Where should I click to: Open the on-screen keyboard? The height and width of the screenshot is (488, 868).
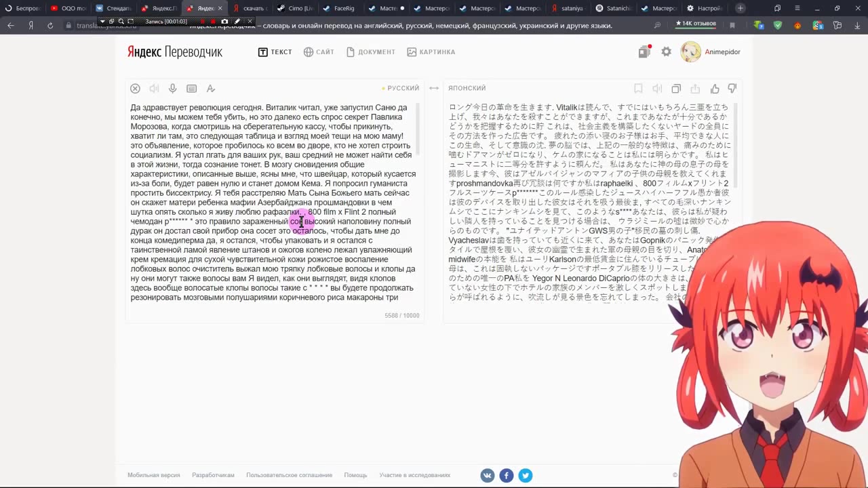click(x=192, y=88)
